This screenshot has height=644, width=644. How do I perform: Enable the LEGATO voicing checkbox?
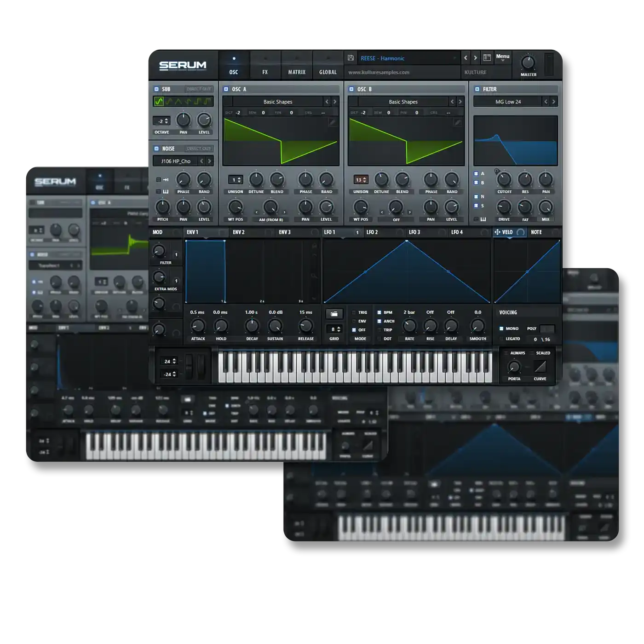pyautogui.click(x=501, y=339)
